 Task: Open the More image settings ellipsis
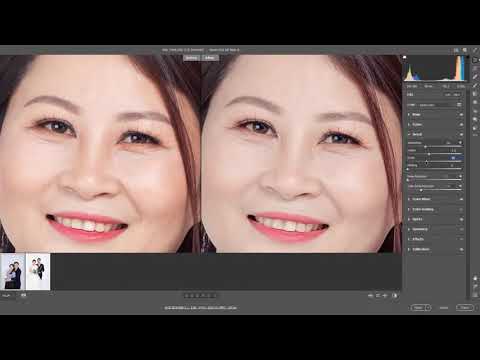(475, 135)
